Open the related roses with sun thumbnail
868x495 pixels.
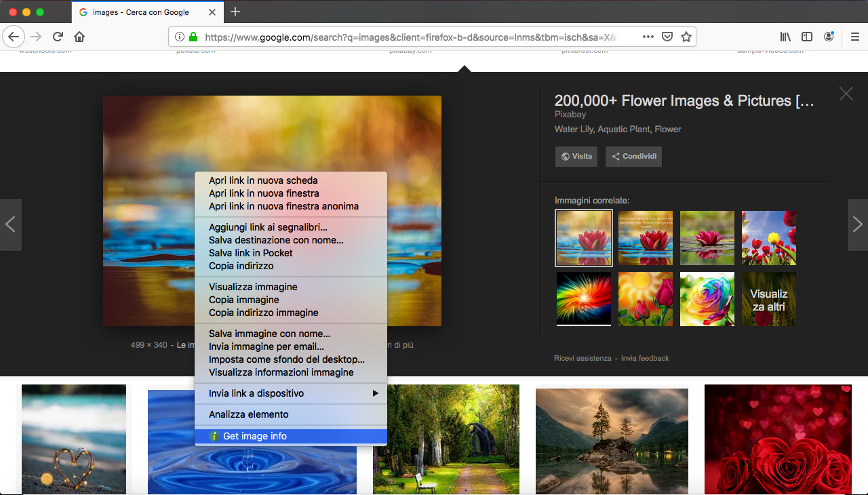646,299
